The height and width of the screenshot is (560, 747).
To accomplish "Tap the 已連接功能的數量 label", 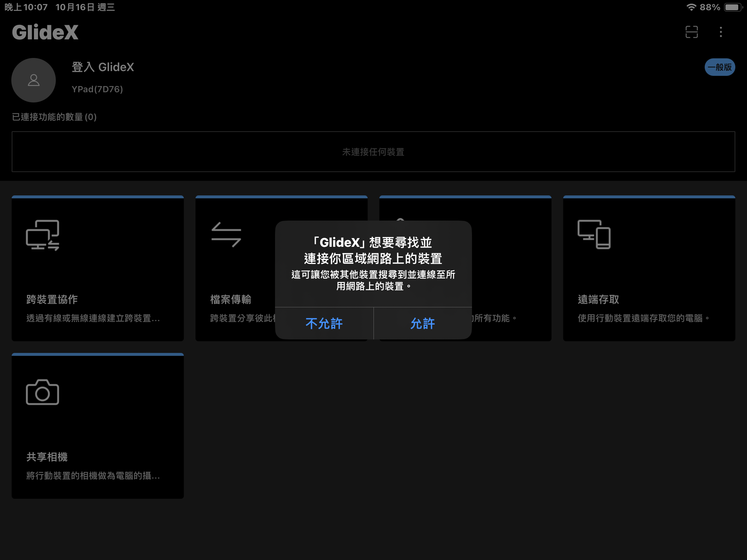I will [x=54, y=117].
